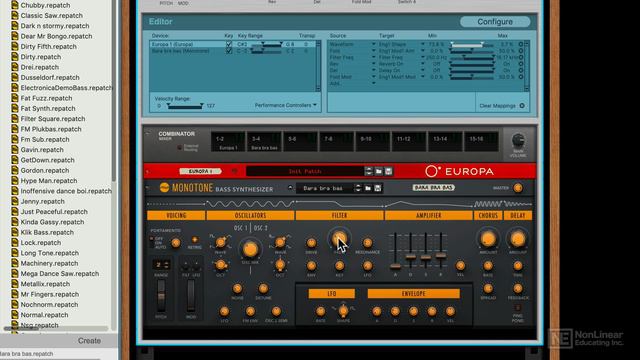Click the OSC 1 Wave selector knob
Screen dimensions: 640x360
point(221,242)
